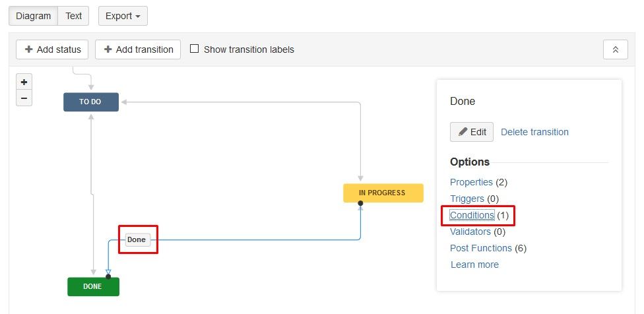Open the Properties link
Screen dimensions: 644x314
click(x=471, y=182)
